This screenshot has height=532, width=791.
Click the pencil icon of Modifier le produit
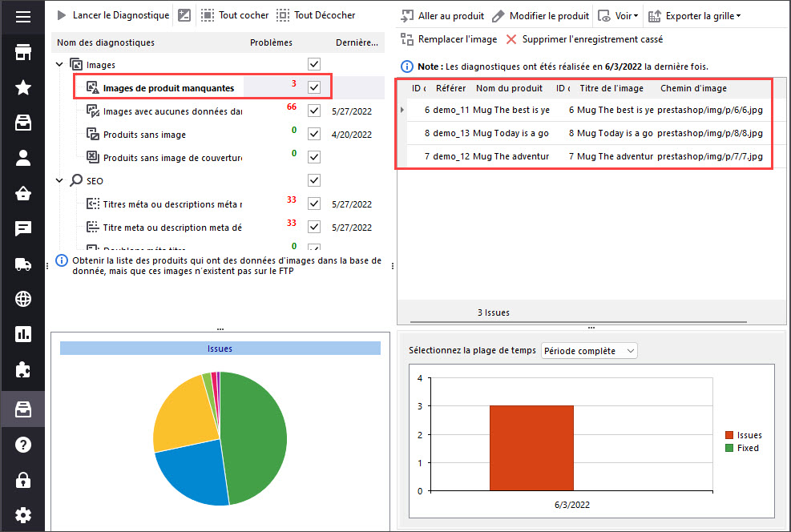point(498,16)
